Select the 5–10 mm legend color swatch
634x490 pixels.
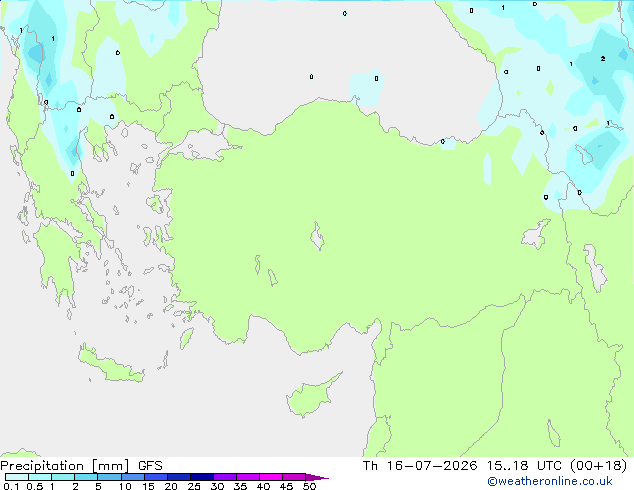[x=109, y=477]
